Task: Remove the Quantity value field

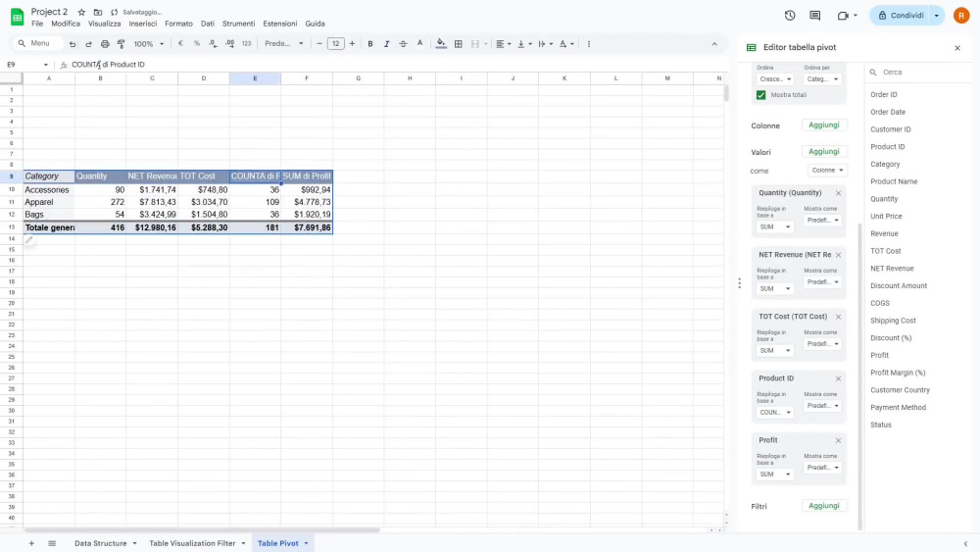Action: [x=838, y=193]
